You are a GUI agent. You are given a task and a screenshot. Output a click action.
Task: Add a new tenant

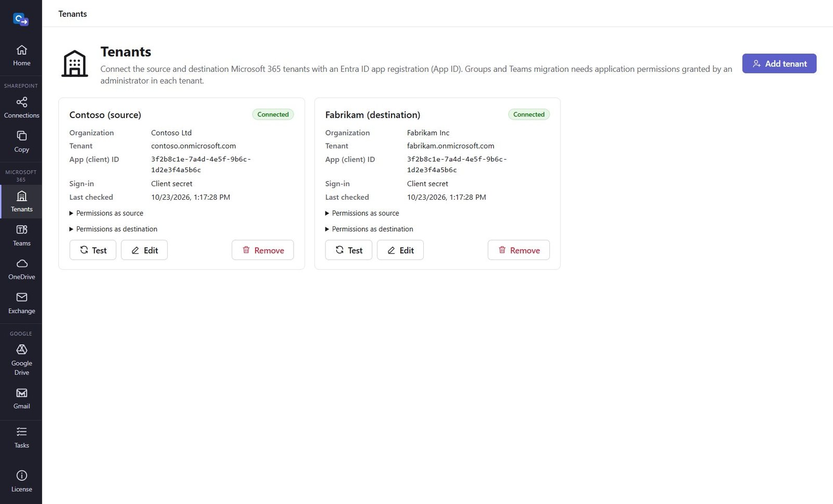click(779, 63)
